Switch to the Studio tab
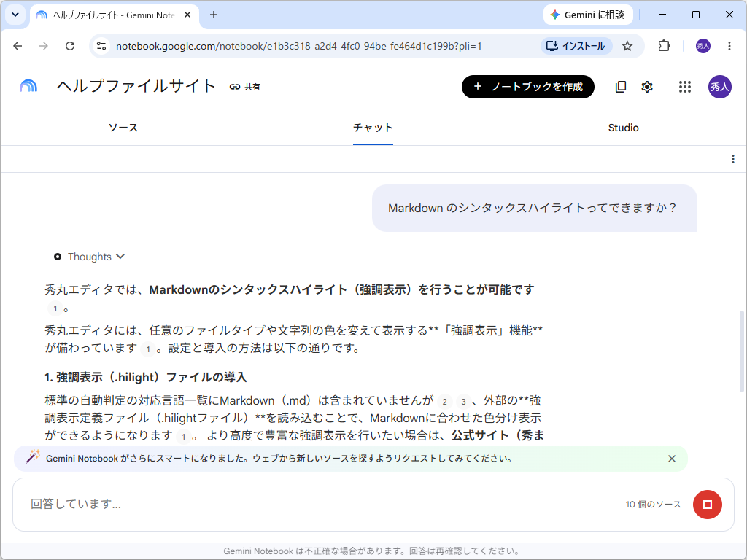The width and height of the screenshot is (747, 560). (x=623, y=128)
